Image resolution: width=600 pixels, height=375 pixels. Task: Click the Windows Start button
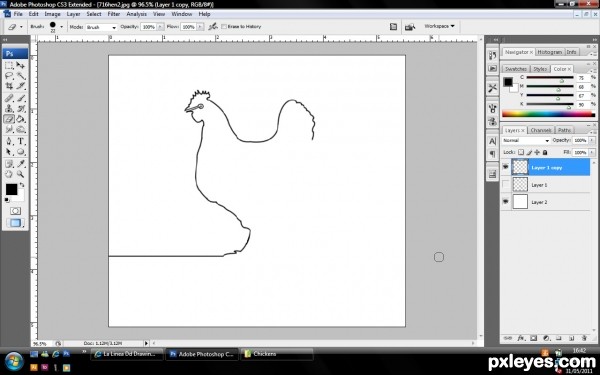14,362
